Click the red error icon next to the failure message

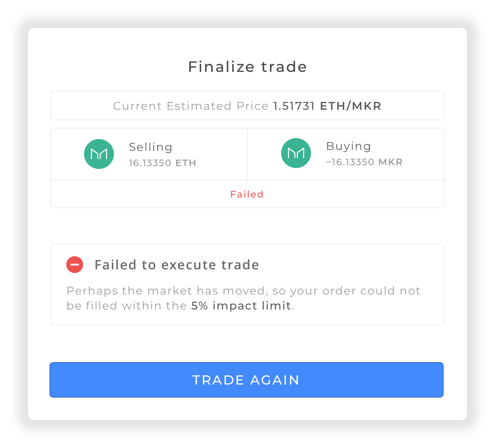point(75,265)
